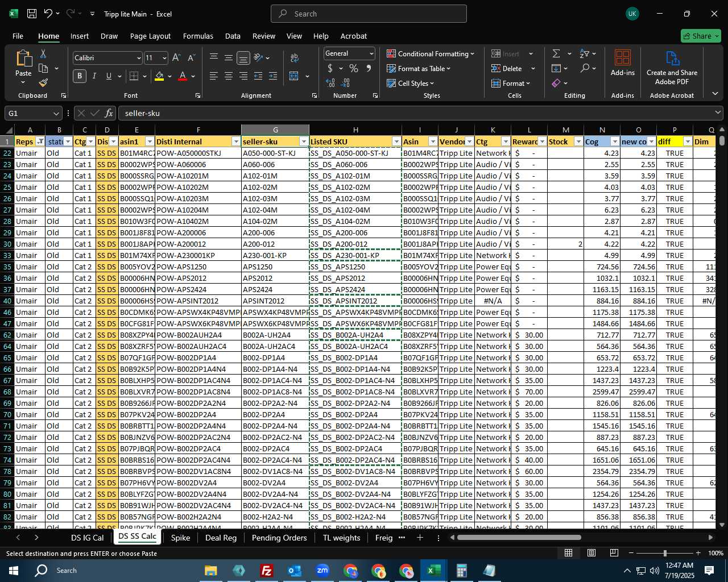Image resolution: width=728 pixels, height=582 pixels.
Task: Click the Share button
Action: (701, 36)
